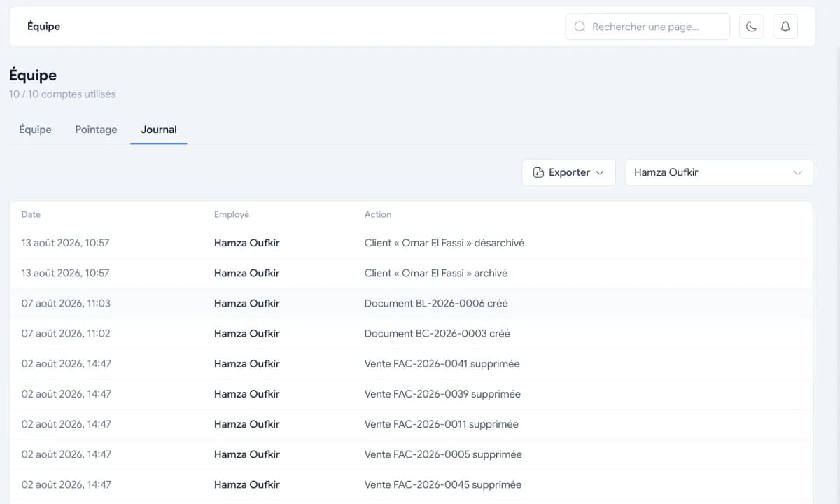This screenshot has width=840, height=504.
Task: Click Hamza Oufkir in the 'désarchivé' row
Action: point(247,243)
